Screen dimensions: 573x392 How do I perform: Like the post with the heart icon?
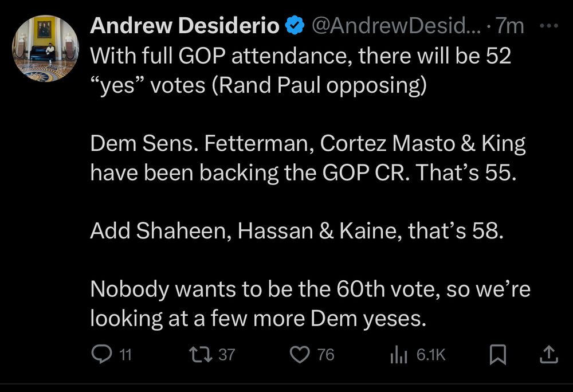pyautogui.click(x=300, y=355)
